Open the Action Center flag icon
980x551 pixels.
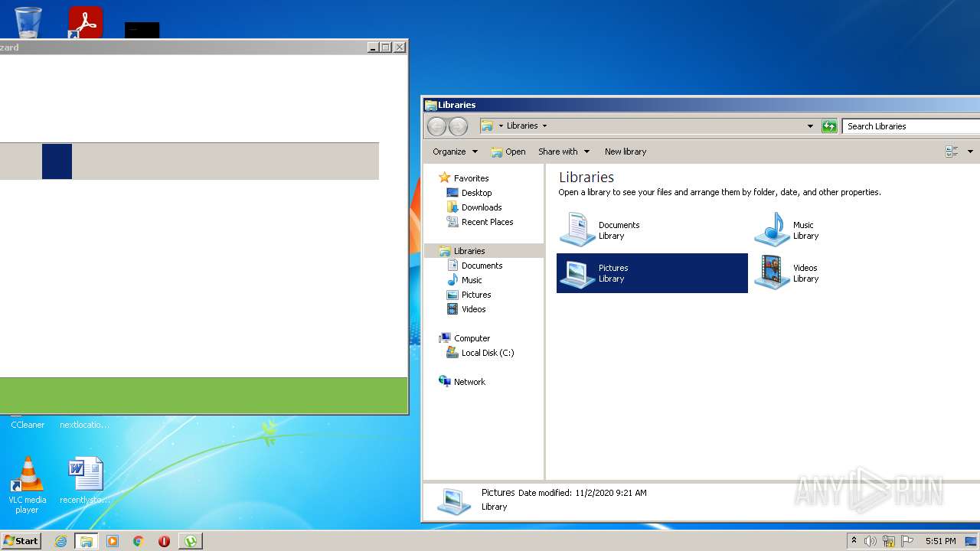pyautogui.click(x=907, y=541)
